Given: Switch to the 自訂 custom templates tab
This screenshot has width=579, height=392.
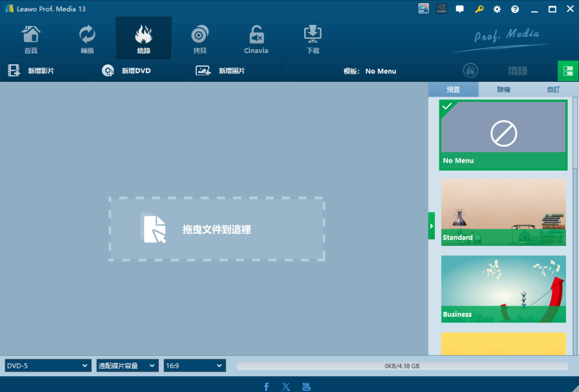Looking at the screenshot, I should [553, 90].
